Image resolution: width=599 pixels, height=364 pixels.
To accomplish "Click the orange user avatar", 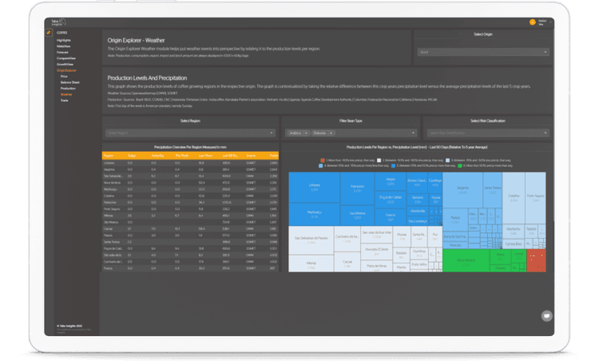I will pos(532,22).
